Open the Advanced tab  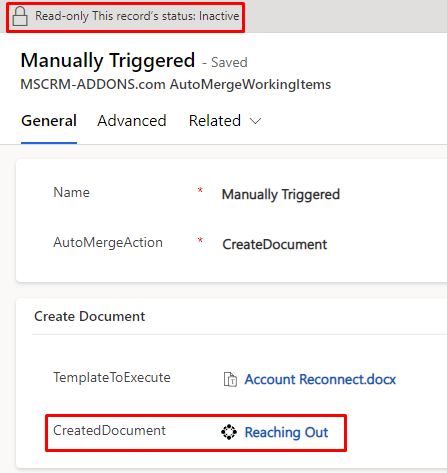[132, 121]
